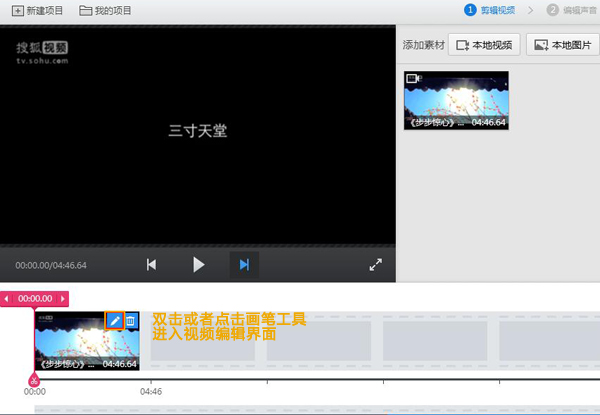Viewport: 600px width, 415px height.
Task: Step the playhead time forward with the right arrow
Action: 64,298
